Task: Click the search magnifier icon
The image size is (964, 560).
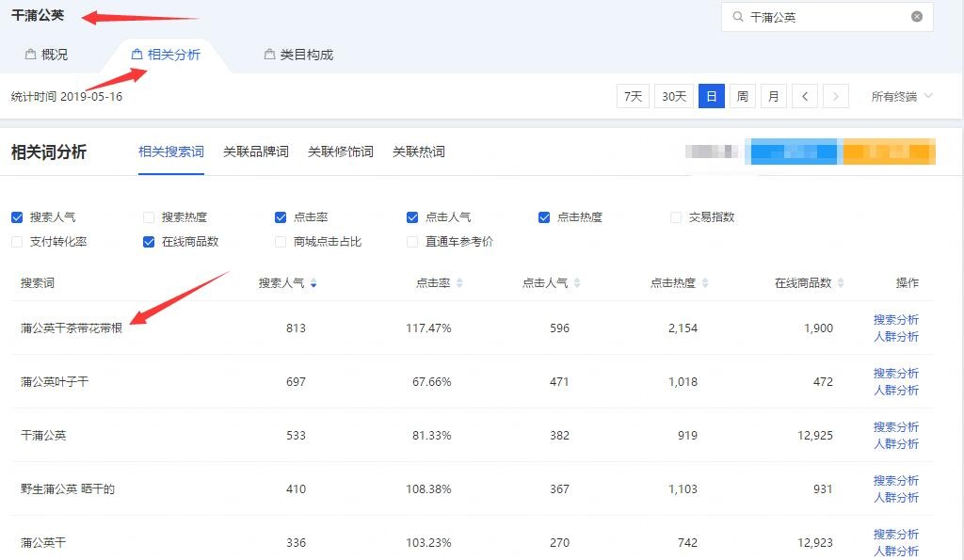Action: tap(738, 17)
